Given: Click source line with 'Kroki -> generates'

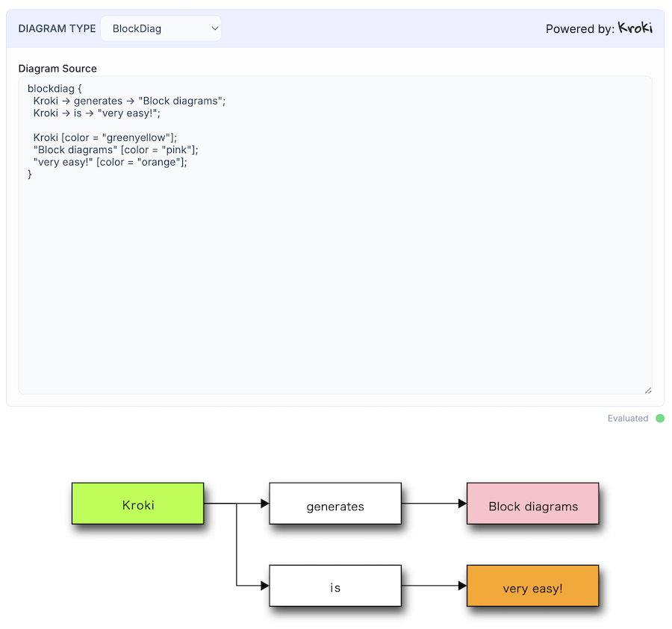Looking at the screenshot, I should point(129,101).
